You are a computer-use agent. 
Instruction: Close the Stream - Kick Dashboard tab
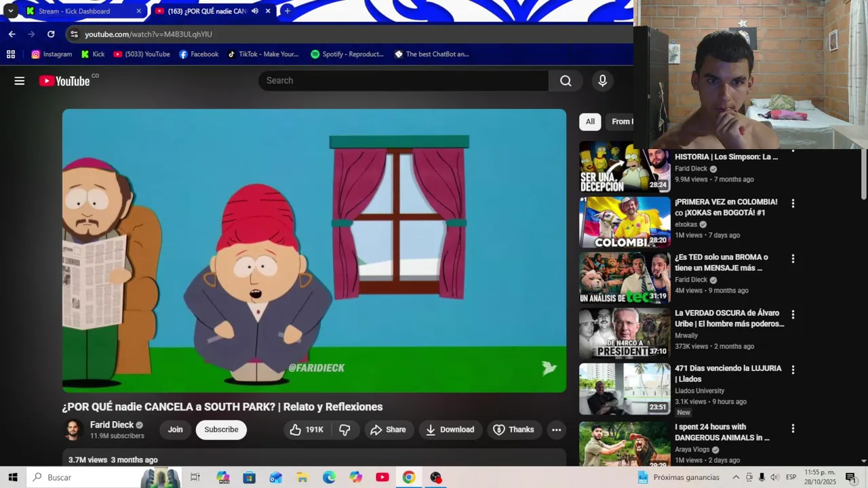click(x=139, y=11)
